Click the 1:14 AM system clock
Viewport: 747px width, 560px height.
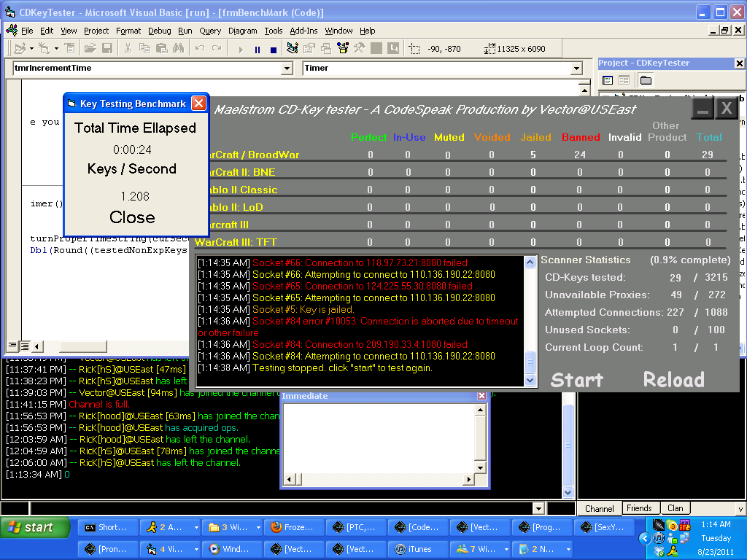tap(716, 524)
